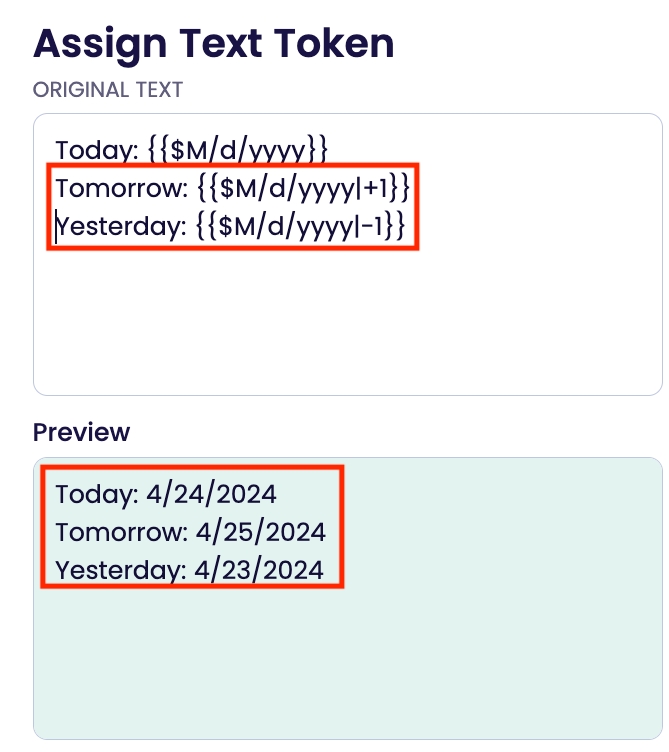Place cursor on "Today:" in the original text
This screenshot has width=669, height=752.
pos(96,151)
